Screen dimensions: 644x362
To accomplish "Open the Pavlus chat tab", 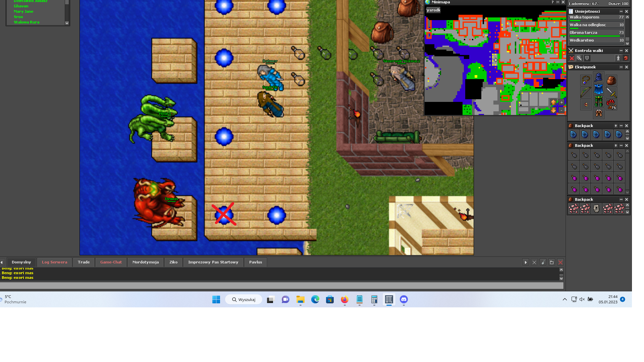I will 256,262.
